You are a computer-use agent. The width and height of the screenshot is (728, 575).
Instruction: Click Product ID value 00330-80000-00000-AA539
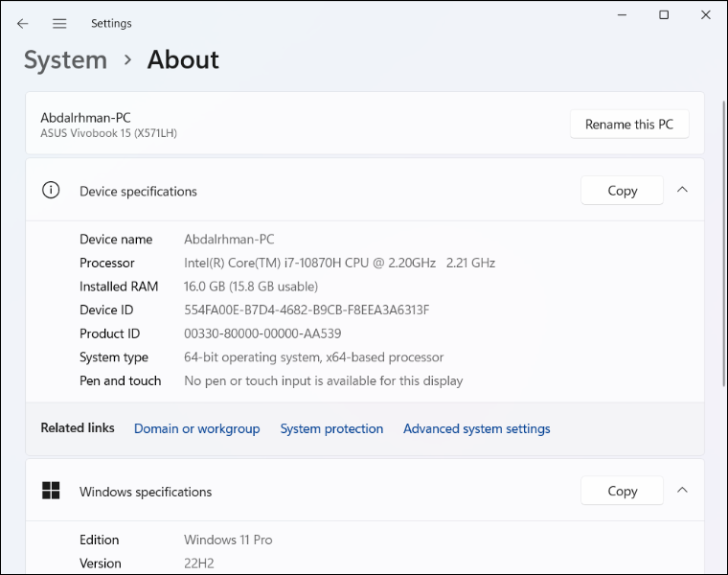pos(262,333)
